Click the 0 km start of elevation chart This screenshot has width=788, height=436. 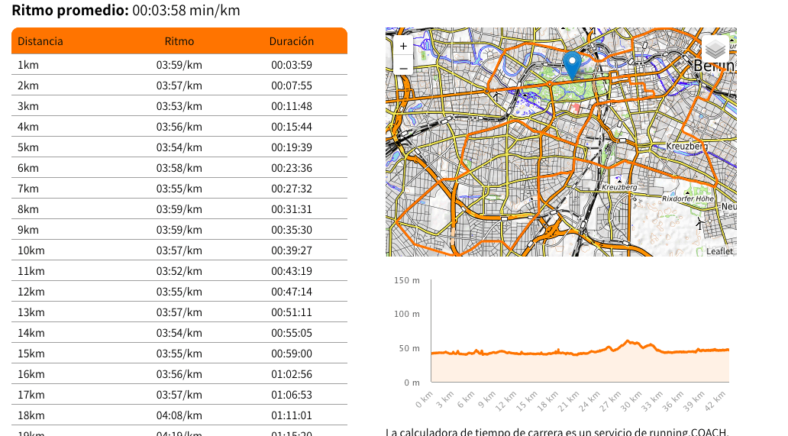tap(431, 352)
